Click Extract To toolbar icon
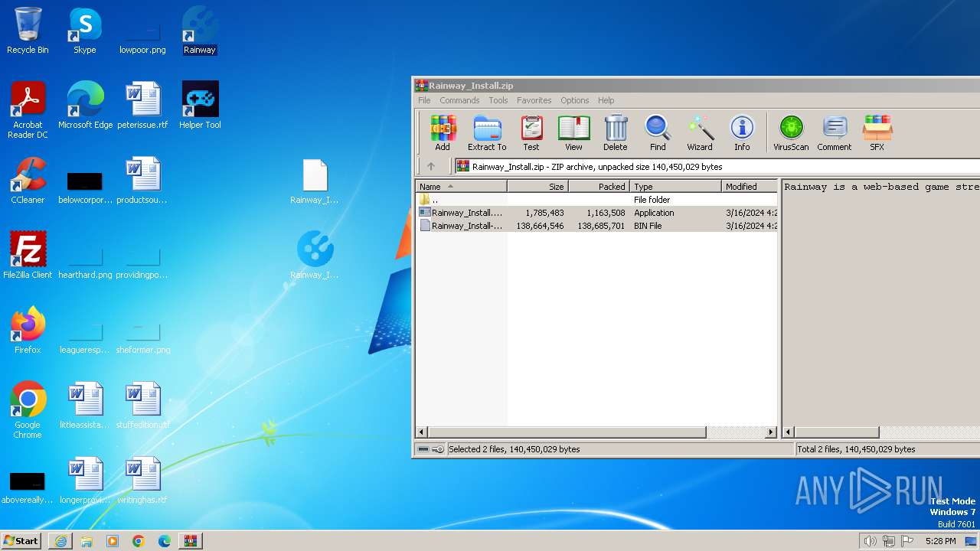 tap(487, 133)
